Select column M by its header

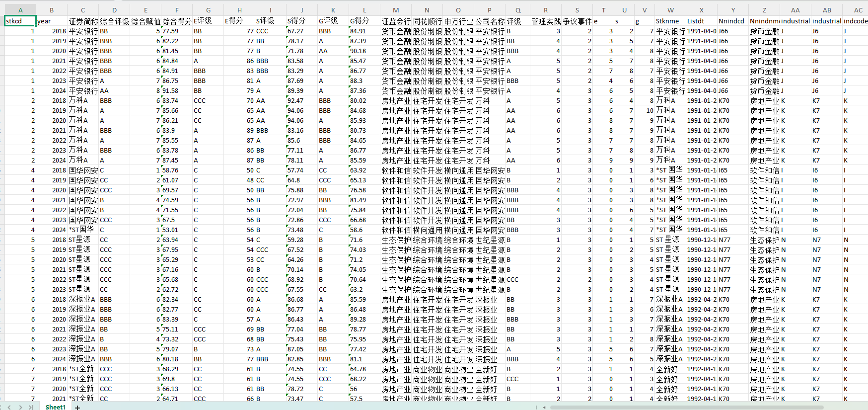(396, 10)
